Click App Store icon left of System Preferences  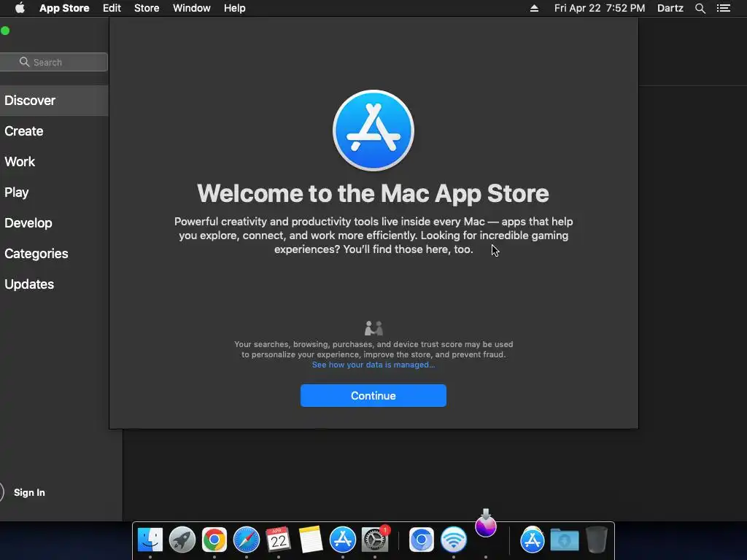click(343, 540)
